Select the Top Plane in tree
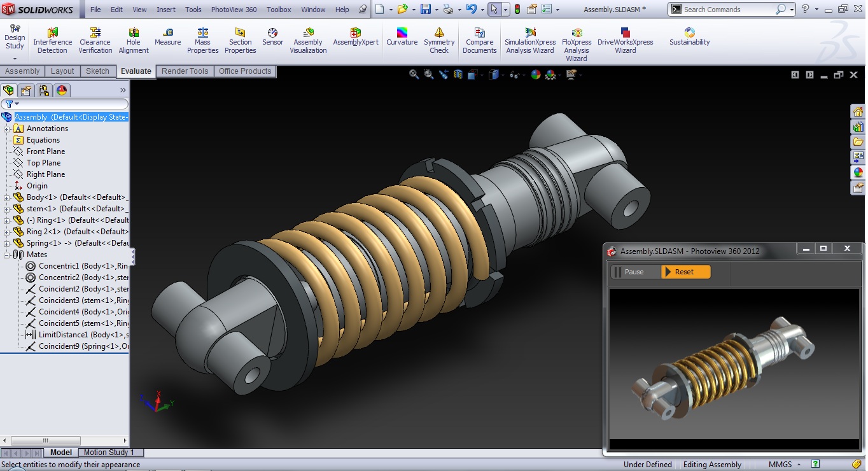868x471 pixels. [x=43, y=163]
